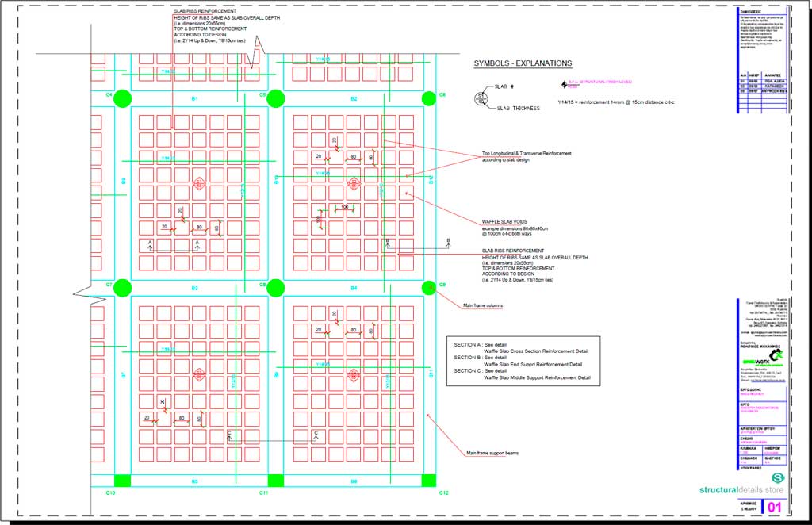Click the slab symbol circle in legend

(x=480, y=98)
